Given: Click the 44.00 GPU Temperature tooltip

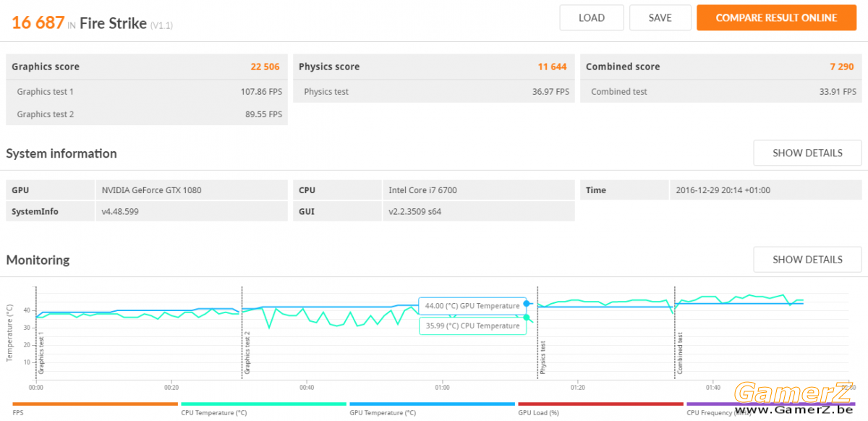Looking at the screenshot, I should click(472, 305).
